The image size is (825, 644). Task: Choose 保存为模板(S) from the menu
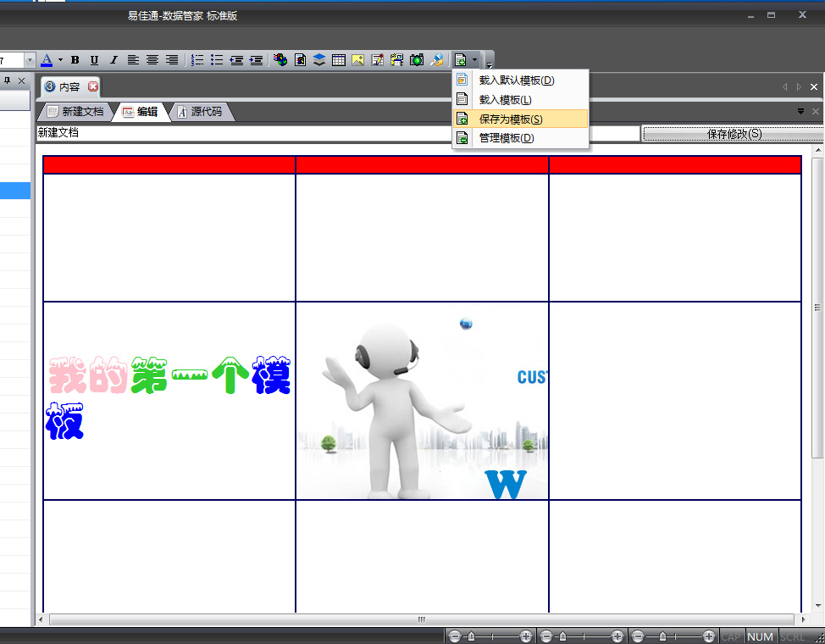[x=511, y=119]
